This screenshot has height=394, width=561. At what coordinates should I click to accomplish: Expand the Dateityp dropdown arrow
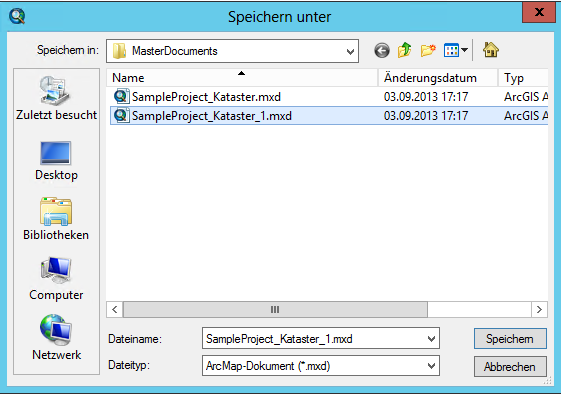(431, 366)
